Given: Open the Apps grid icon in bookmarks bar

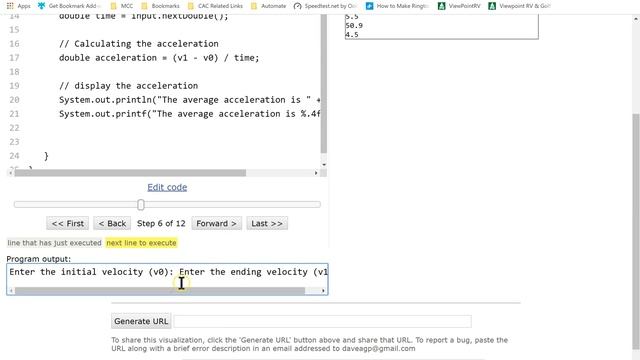Looking at the screenshot, I should point(10,6).
